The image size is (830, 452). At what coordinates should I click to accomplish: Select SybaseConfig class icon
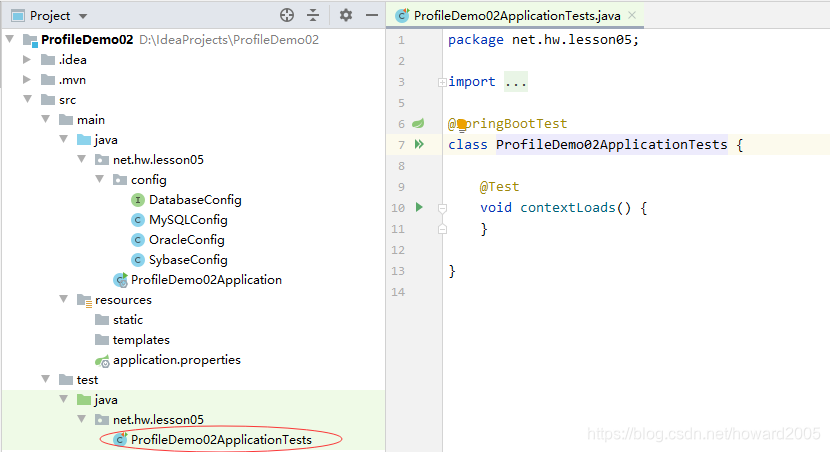tap(138, 260)
